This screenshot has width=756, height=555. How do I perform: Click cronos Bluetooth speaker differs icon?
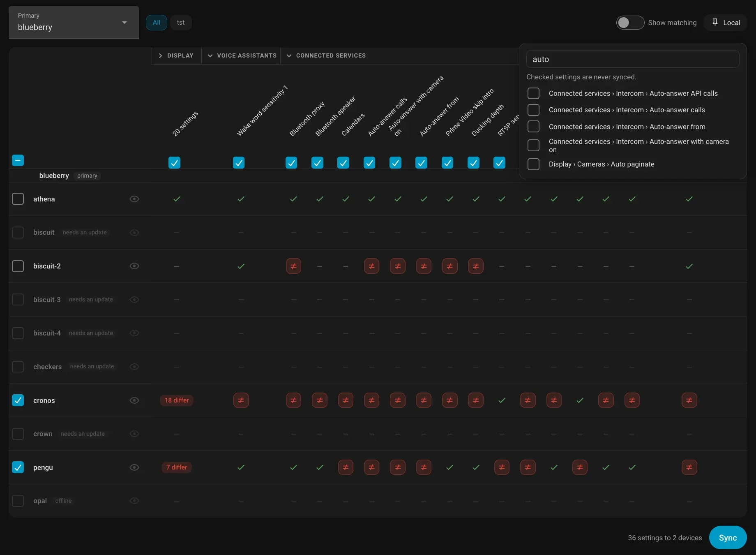pos(320,400)
